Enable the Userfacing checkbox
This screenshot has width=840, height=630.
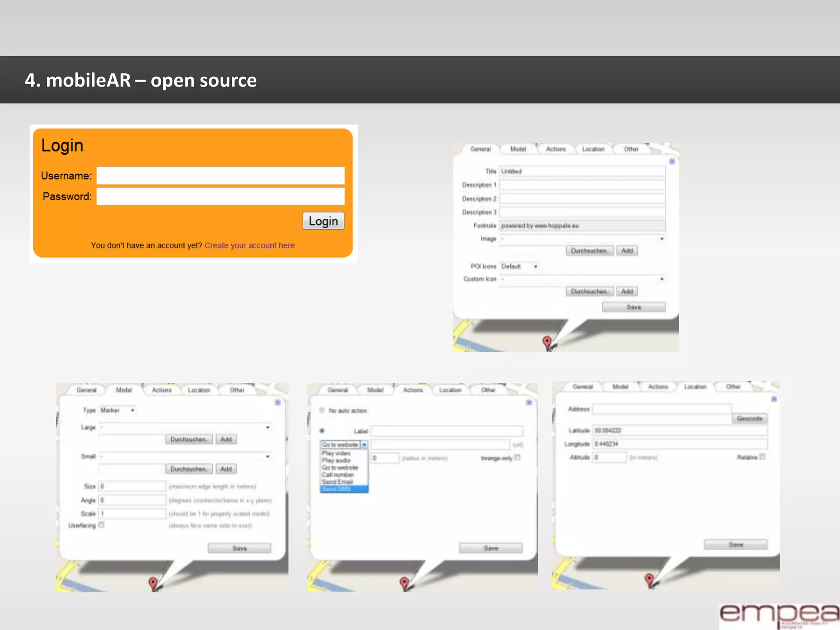pos(101,525)
